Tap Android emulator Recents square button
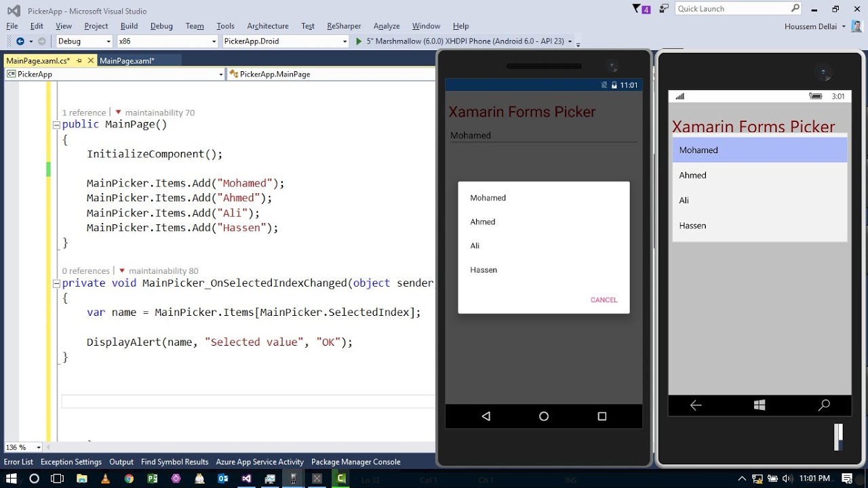 pos(601,416)
